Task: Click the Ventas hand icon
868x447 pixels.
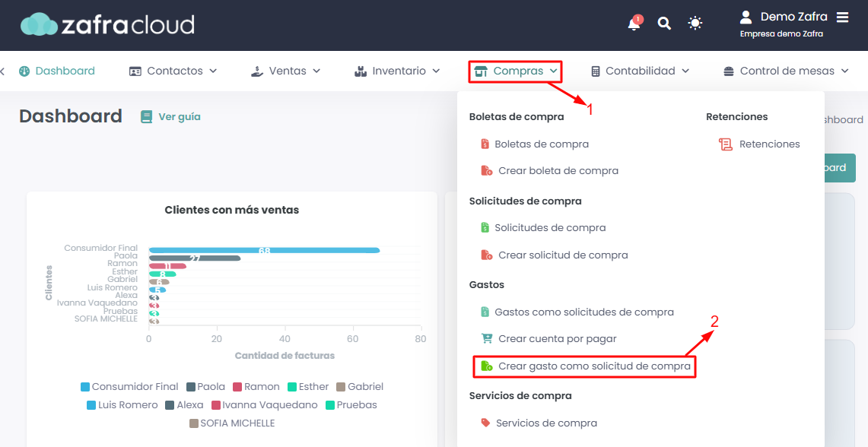Action: [257, 71]
